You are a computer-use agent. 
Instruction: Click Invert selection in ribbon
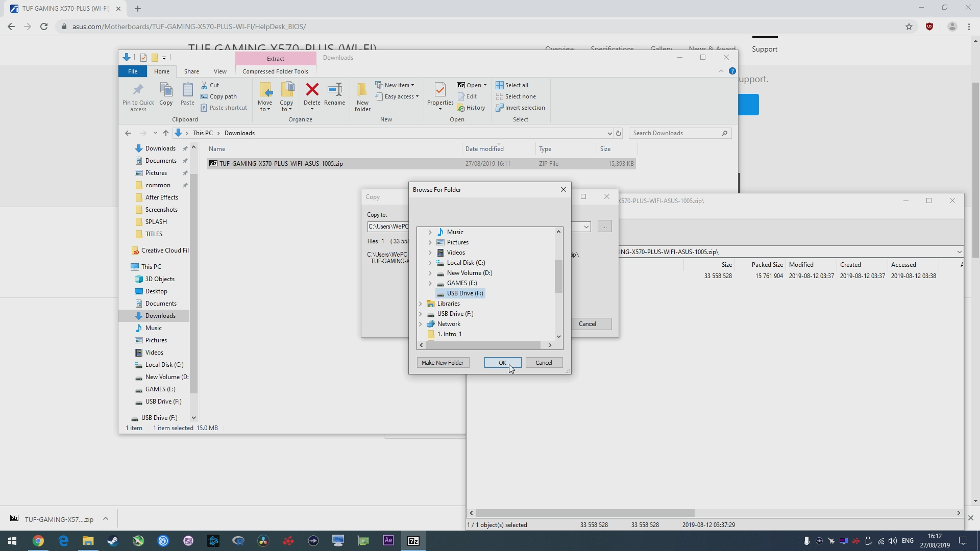[520, 108]
